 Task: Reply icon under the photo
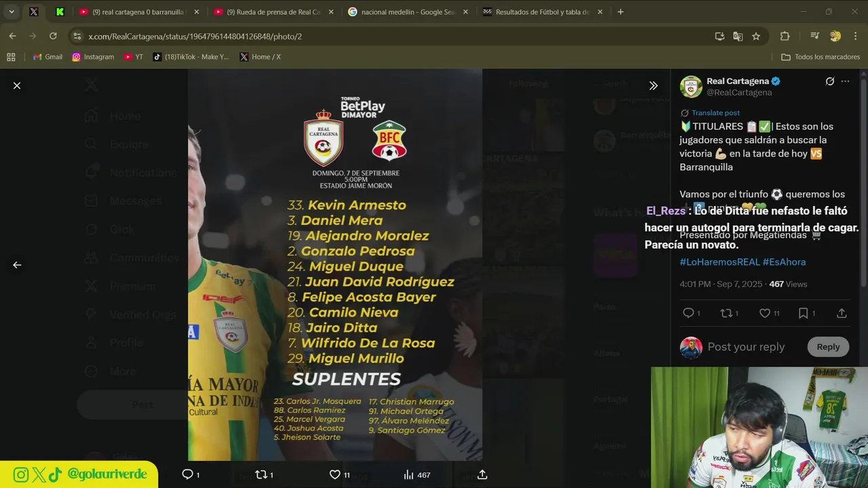click(x=188, y=474)
